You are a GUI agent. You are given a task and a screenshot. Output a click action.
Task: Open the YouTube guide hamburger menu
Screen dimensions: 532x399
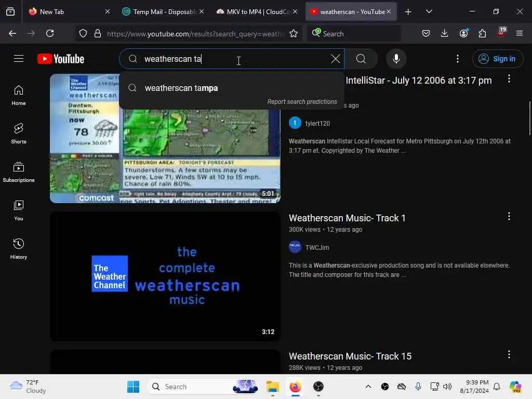click(19, 59)
